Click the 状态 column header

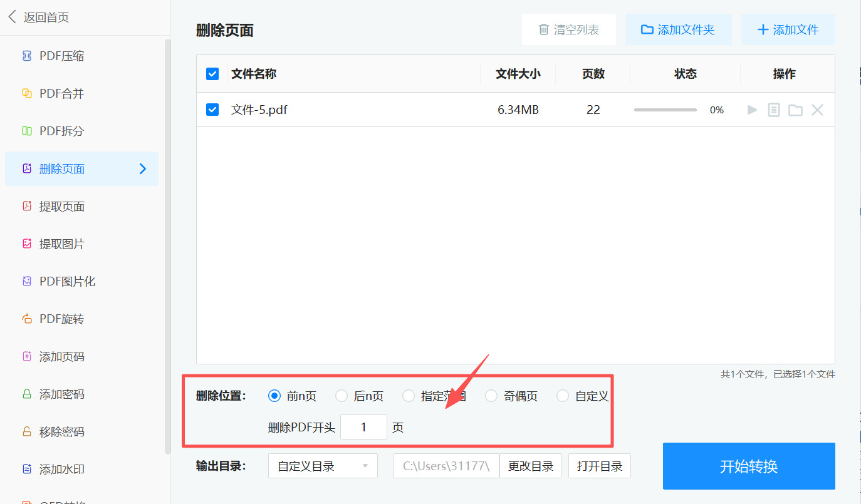click(x=686, y=74)
